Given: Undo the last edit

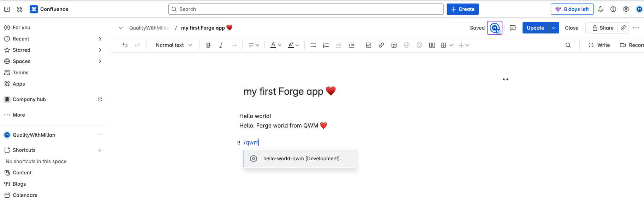Looking at the screenshot, I should pos(125,45).
